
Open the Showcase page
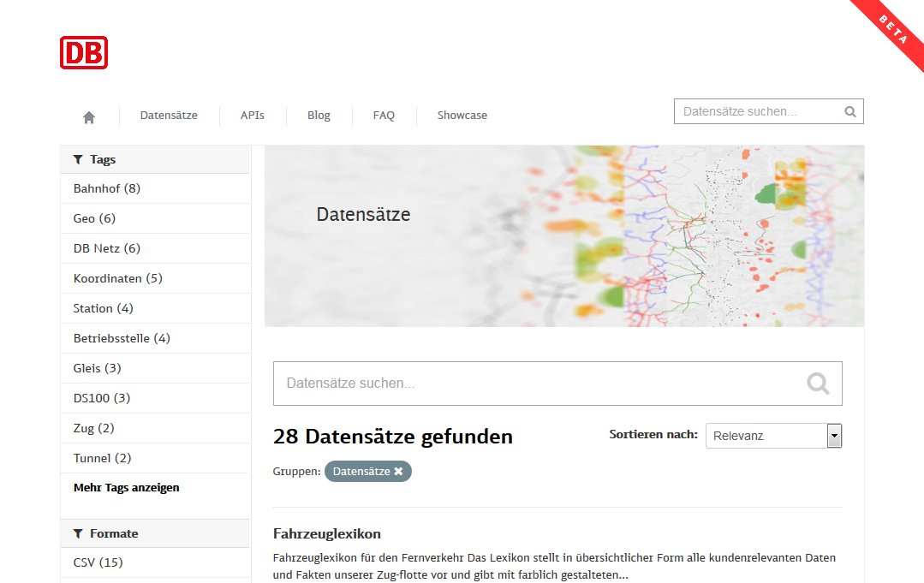[x=462, y=116]
